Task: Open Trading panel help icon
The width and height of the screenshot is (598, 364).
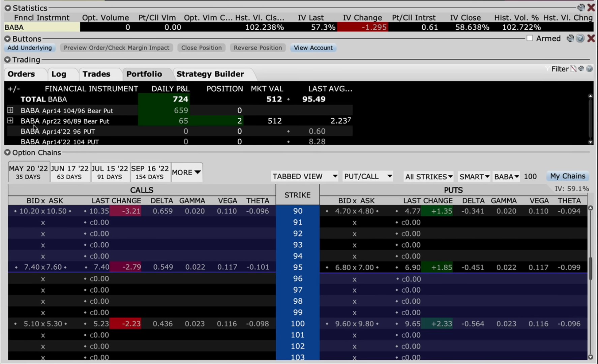Action: click(x=589, y=69)
